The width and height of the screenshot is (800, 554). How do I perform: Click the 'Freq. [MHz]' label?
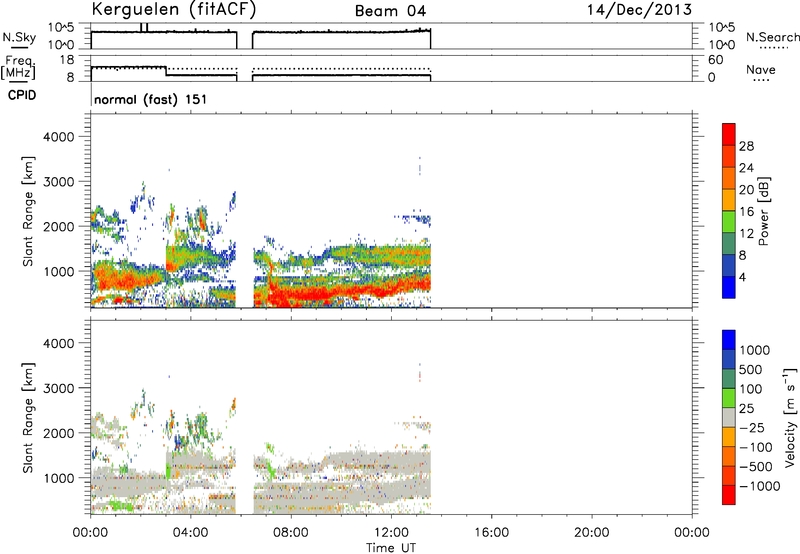[x=18, y=67]
